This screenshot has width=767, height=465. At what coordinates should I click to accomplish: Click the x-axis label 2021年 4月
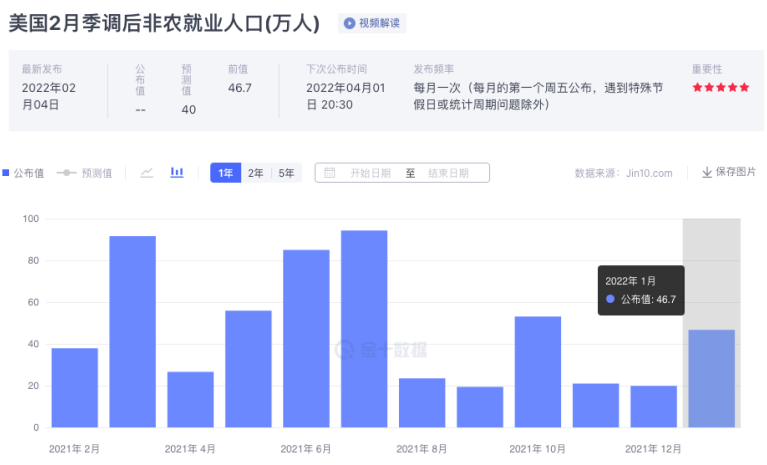coord(190,449)
